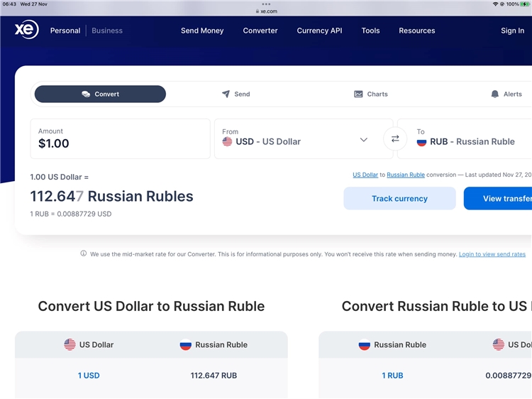Screen dimensions: 532x399
Task: Open the Converter menu
Action: 260,31
